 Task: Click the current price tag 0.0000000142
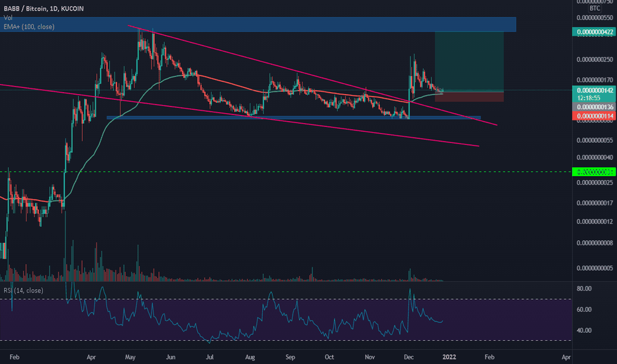594,91
